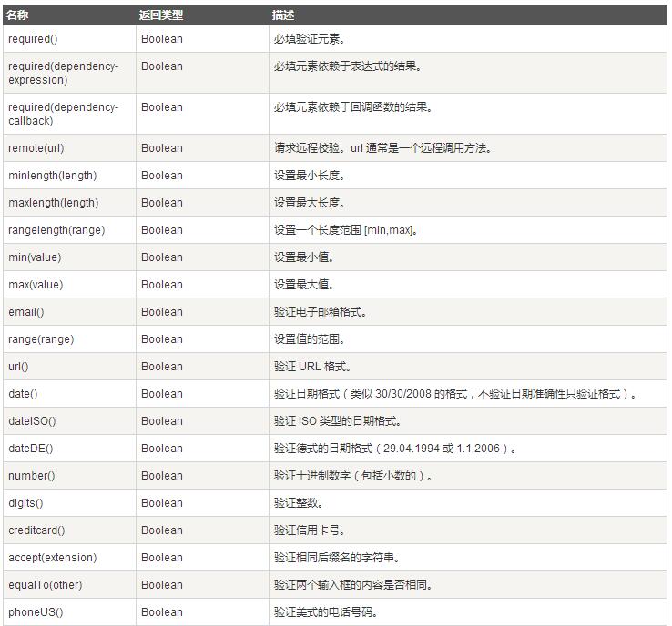Click the phoneUS() method name
Viewport: 672px width, 626px height.
tap(36, 612)
